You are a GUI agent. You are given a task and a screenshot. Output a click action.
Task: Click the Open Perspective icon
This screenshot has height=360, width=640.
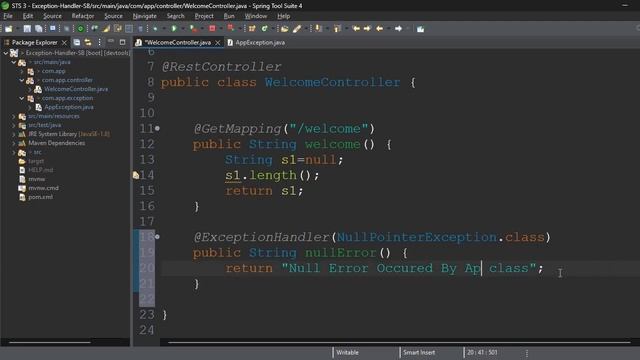(420, 29)
